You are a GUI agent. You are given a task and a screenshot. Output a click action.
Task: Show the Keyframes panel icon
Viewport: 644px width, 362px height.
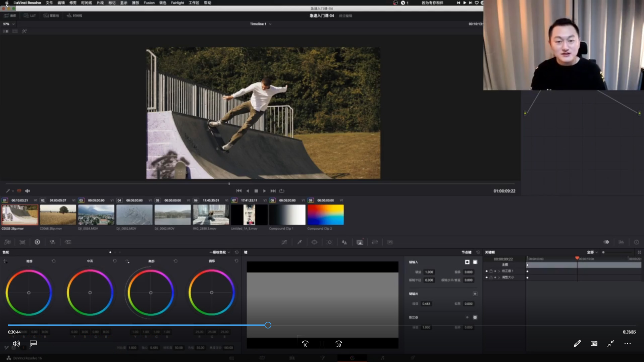click(x=606, y=242)
